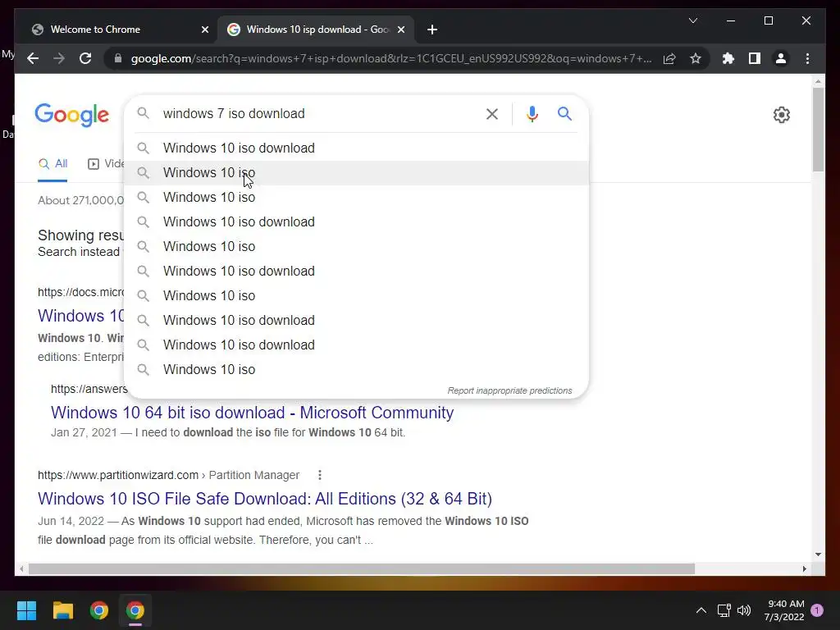The width and height of the screenshot is (840, 630).
Task: Open the Windows Start menu
Action: (x=26, y=610)
